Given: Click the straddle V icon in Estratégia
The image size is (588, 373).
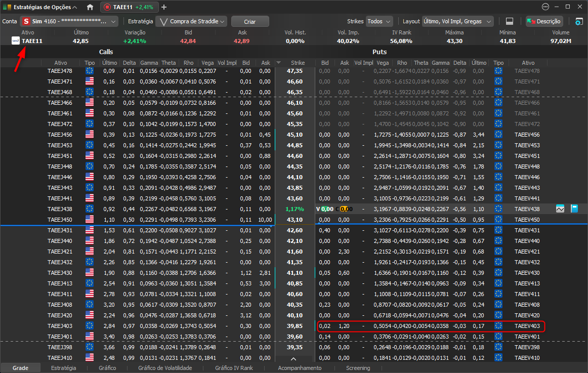Looking at the screenshot, I should [163, 22].
